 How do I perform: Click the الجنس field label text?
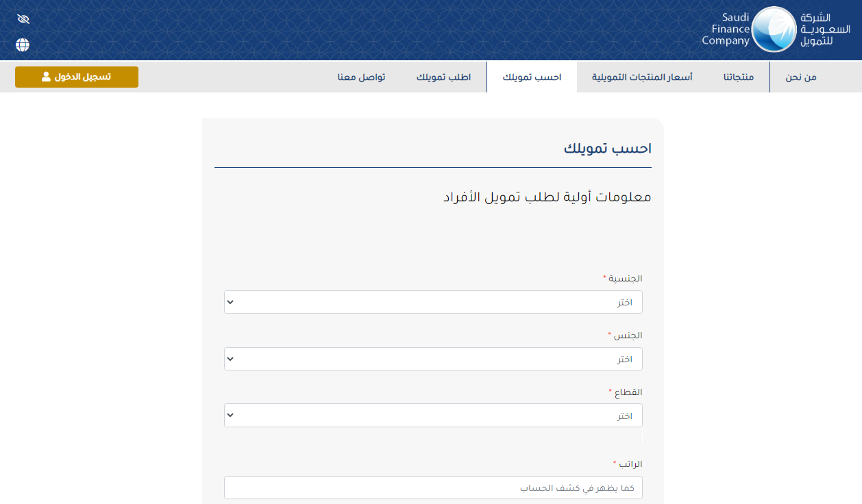point(628,336)
